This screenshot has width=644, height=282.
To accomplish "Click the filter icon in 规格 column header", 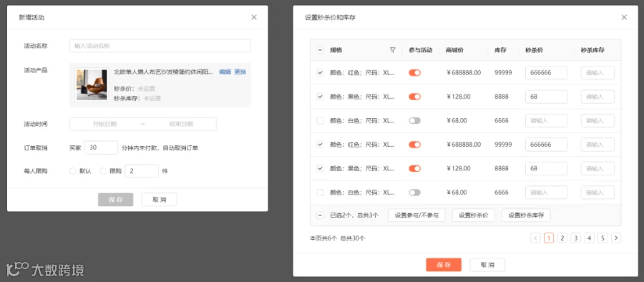I will [x=393, y=50].
